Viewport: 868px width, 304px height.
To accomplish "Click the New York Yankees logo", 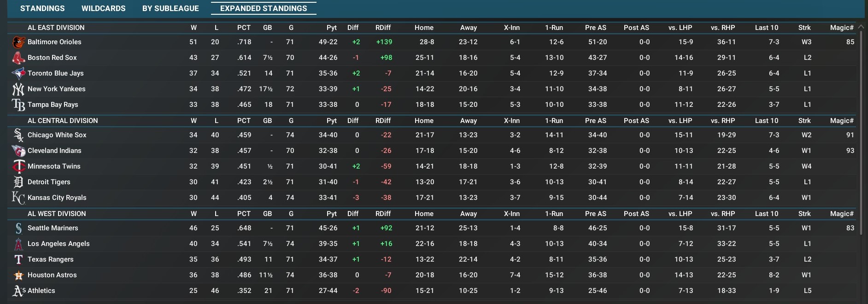I will click(18, 89).
